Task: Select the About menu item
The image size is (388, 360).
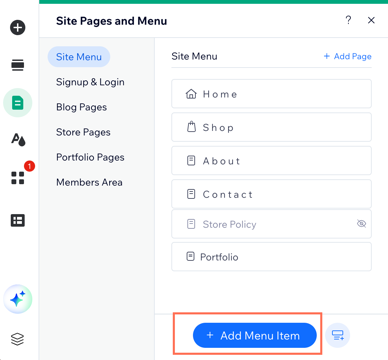Action: click(271, 161)
